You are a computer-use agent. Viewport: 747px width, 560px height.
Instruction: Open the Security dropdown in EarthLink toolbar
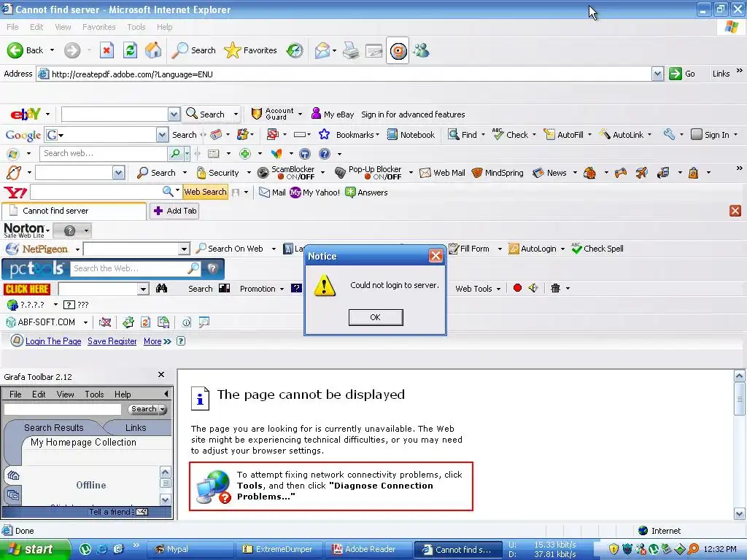pyautogui.click(x=249, y=173)
